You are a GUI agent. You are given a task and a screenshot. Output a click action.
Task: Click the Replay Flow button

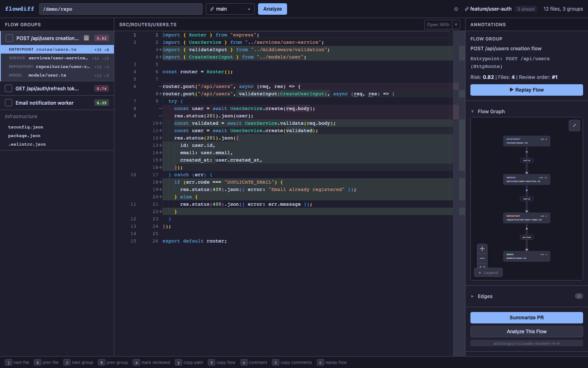pos(527,90)
